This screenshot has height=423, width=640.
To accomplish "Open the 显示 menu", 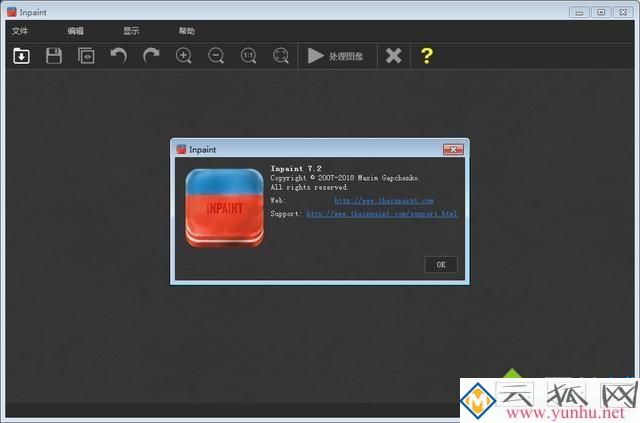I will point(131,31).
